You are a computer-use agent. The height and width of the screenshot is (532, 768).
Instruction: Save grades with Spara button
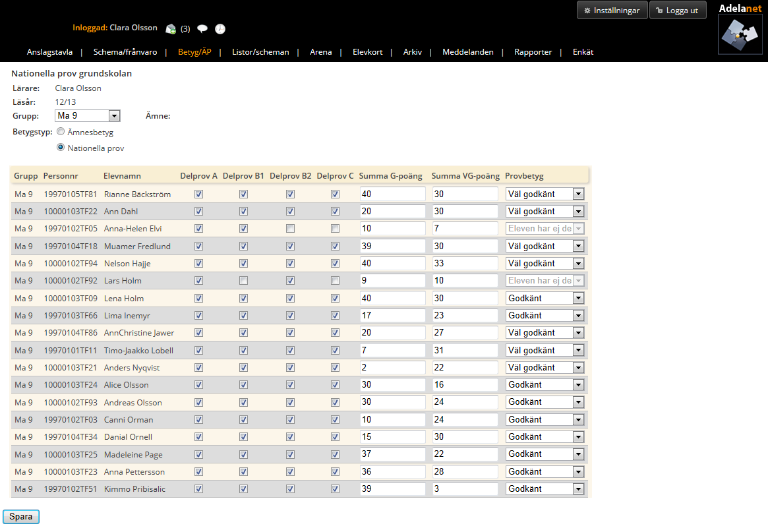21,516
